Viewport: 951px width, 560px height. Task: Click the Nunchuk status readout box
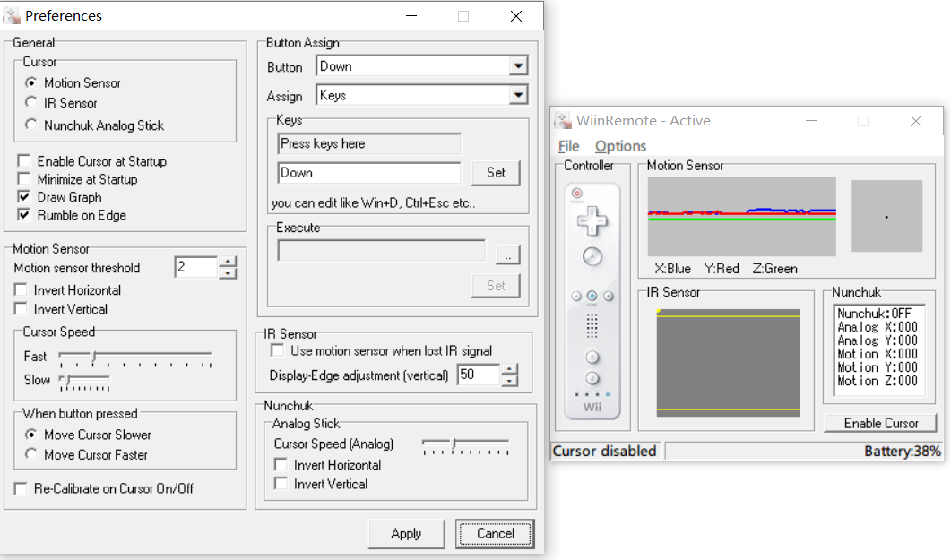click(879, 349)
